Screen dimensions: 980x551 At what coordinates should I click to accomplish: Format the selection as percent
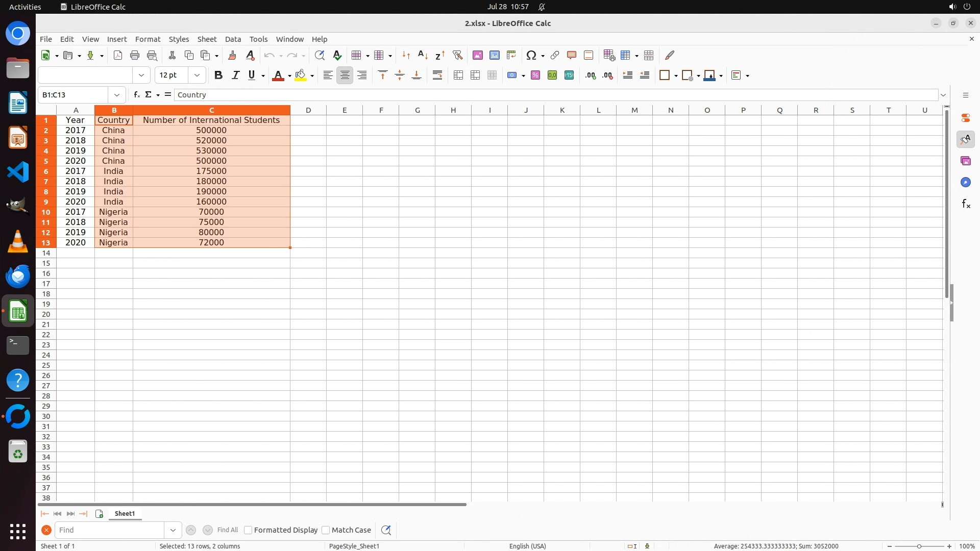point(535,76)
